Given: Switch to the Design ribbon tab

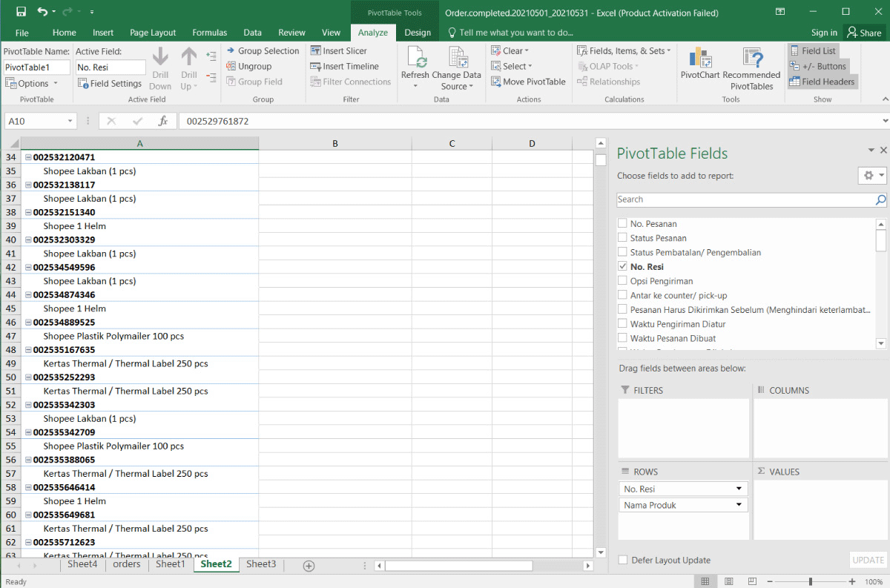Looking at the screenshot, I should [x=418, y=33].
